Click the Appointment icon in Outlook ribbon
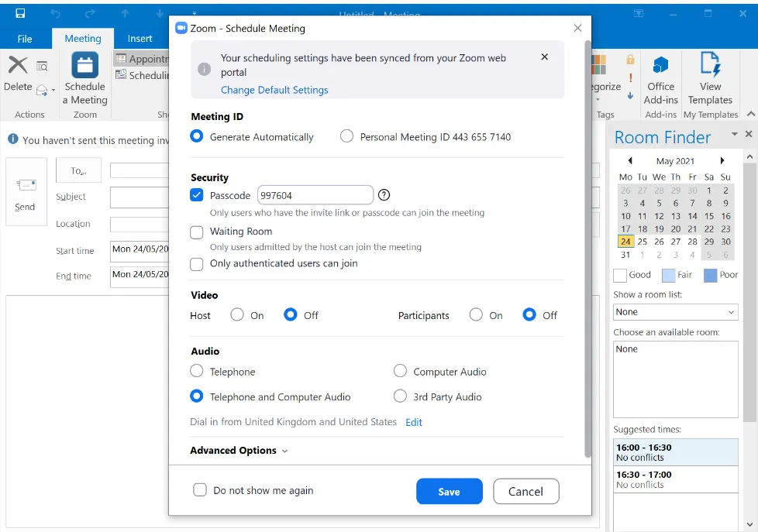 coord(121,59)
